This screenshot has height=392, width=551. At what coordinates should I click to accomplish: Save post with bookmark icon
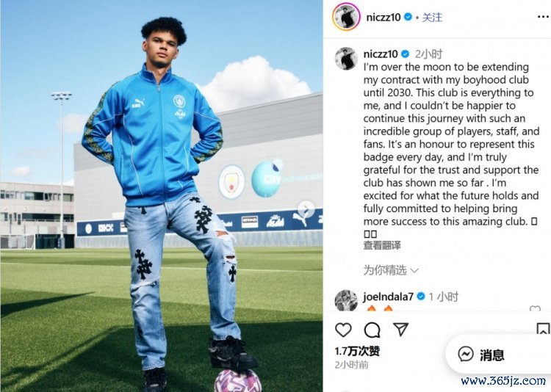click(543, 330)
